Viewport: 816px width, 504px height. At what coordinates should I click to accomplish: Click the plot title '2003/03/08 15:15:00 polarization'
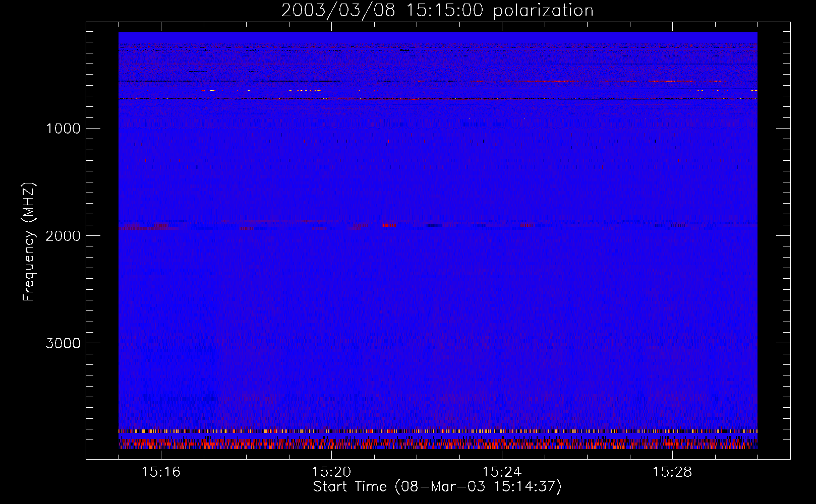pyautogui.click(x=437, y=10)
